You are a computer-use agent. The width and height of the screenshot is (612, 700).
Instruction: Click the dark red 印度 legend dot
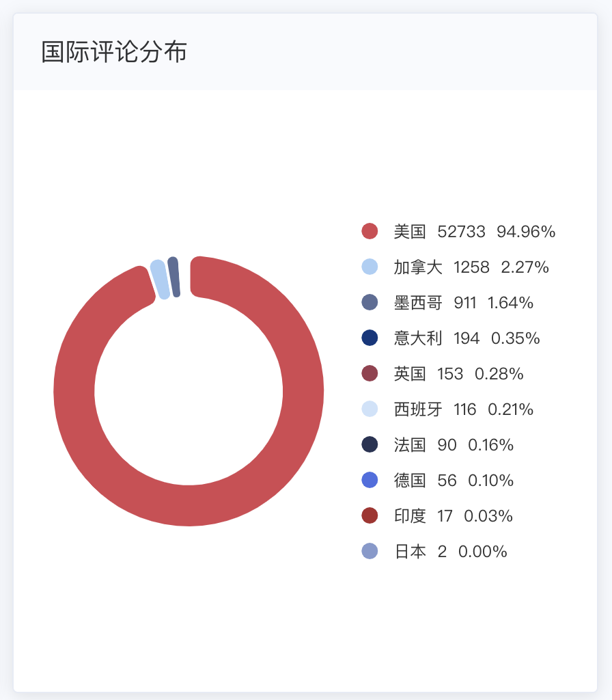(x=370, y=515)
